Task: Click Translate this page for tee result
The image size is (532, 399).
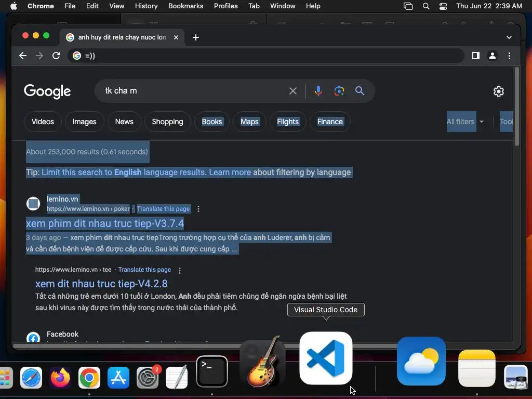Action: tap(144, 270)
